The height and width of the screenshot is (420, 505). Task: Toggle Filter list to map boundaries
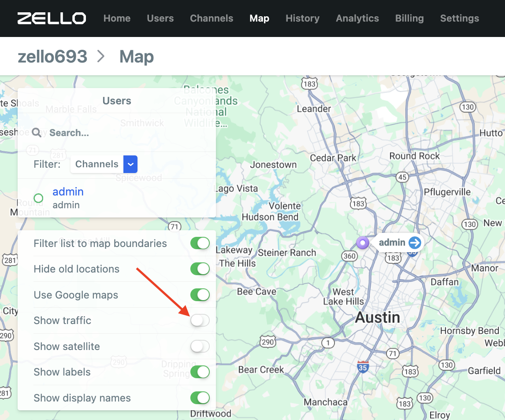200,243
